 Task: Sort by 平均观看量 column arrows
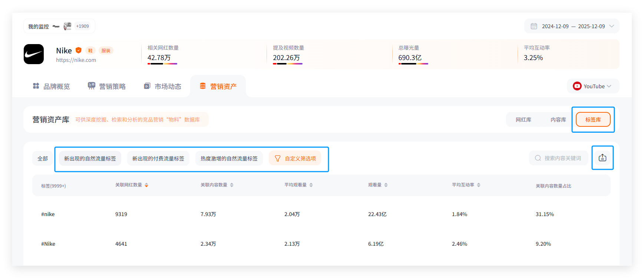click(311, 185)
